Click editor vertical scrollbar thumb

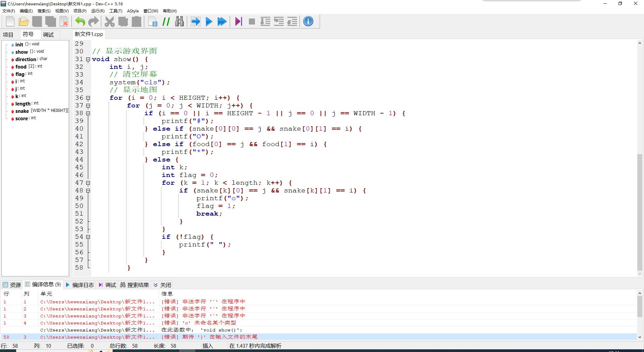(640, 212)
